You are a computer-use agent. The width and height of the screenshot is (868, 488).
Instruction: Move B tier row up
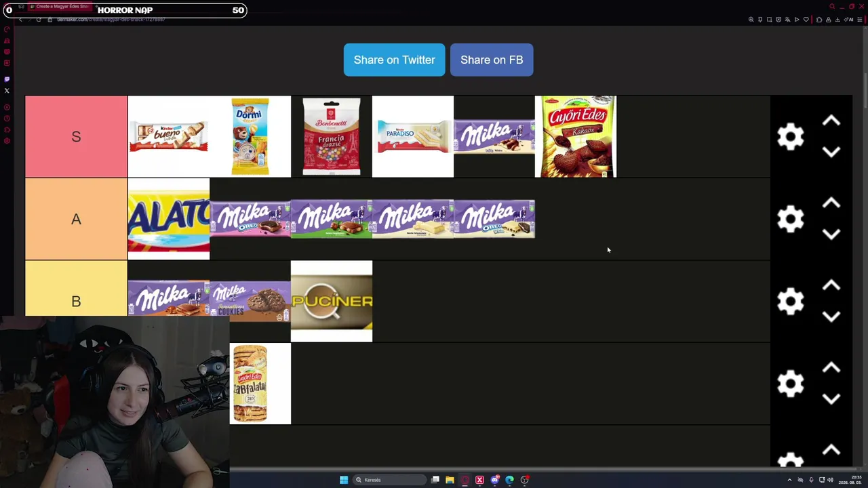coord(831,285)
